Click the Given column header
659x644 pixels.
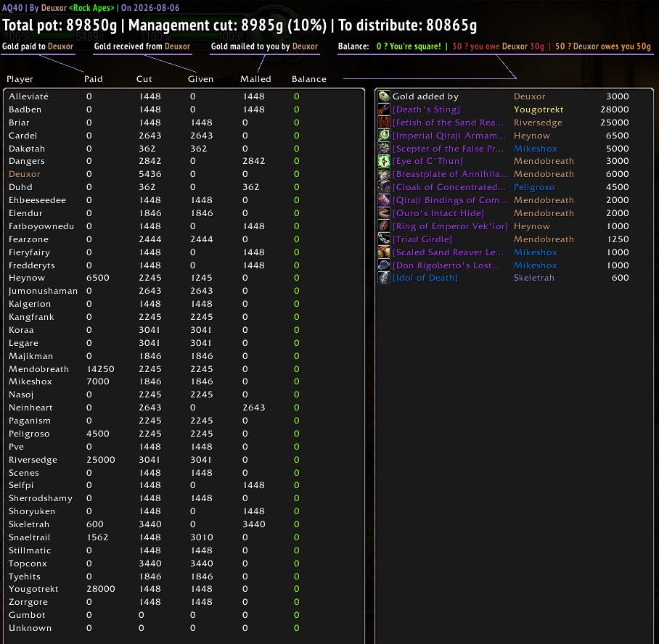[x=200, y=79]
